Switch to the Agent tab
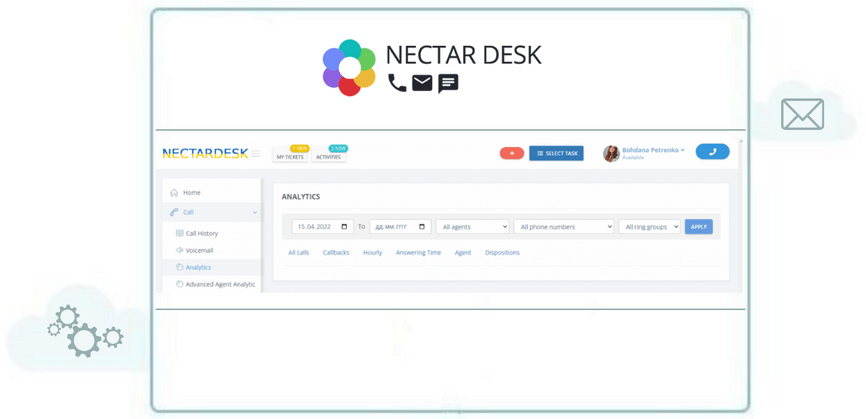The height and width of the screenshot is (419, 866). point(463,253)
